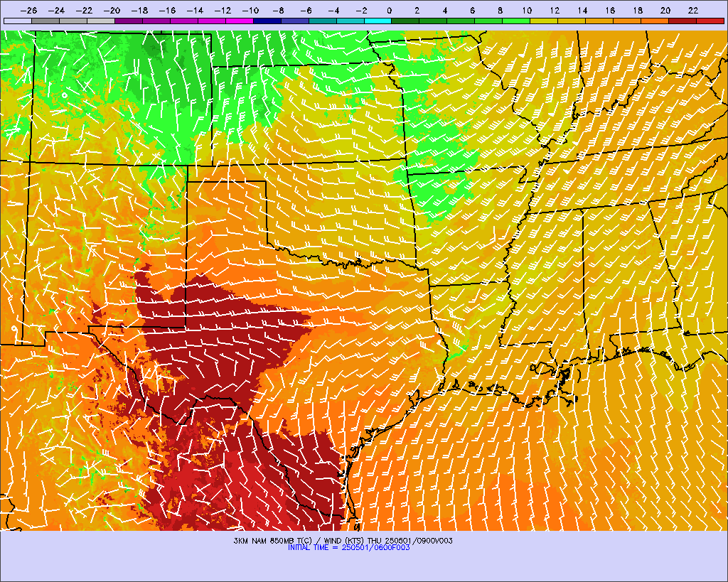Click the cyan swatch between -2 and 0
The image size is (728, 582).
tap(378, 21)
